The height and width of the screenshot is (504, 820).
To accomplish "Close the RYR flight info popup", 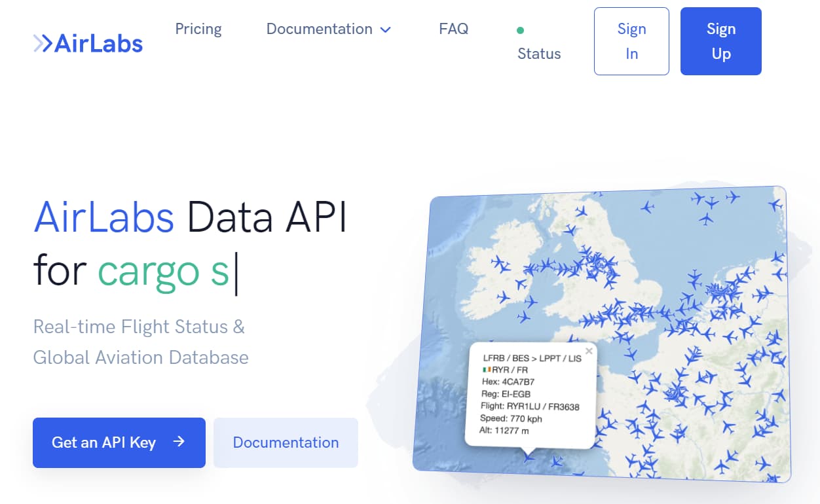I will tap(589, 351).
